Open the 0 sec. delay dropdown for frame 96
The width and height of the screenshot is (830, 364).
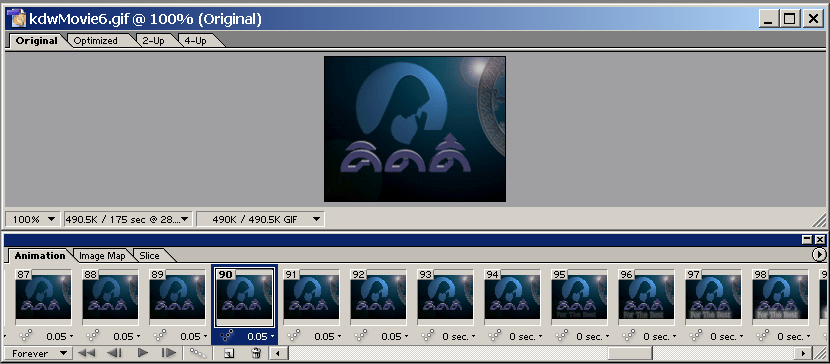click(x=660, y=336)
